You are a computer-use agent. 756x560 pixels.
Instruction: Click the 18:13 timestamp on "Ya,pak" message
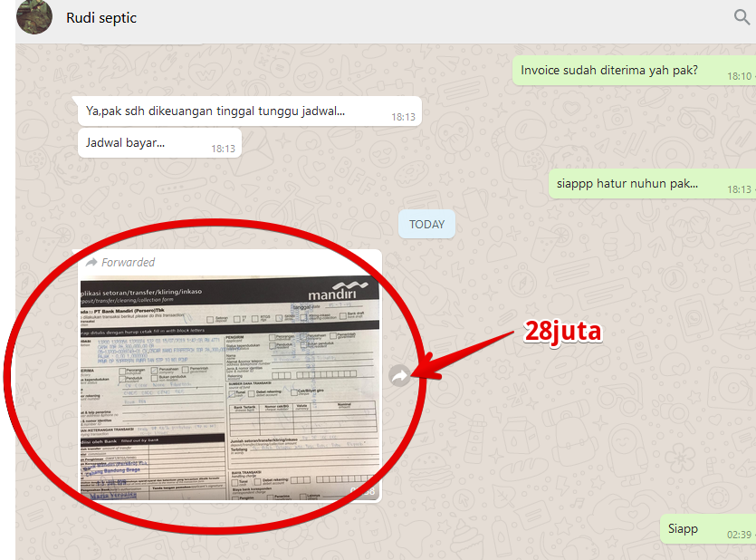click(403, 117)
